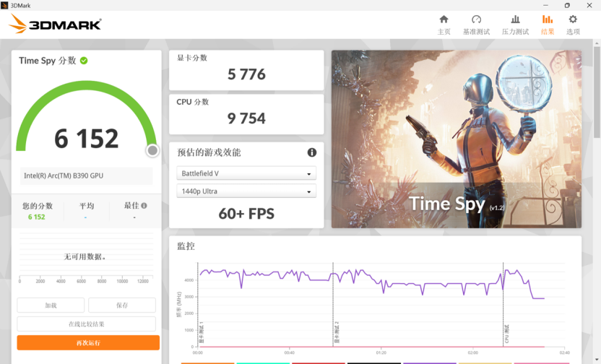Click the 保存 save button
This screenshot has width=601, height=364.
pyautogui.click(x=122, y=305)
